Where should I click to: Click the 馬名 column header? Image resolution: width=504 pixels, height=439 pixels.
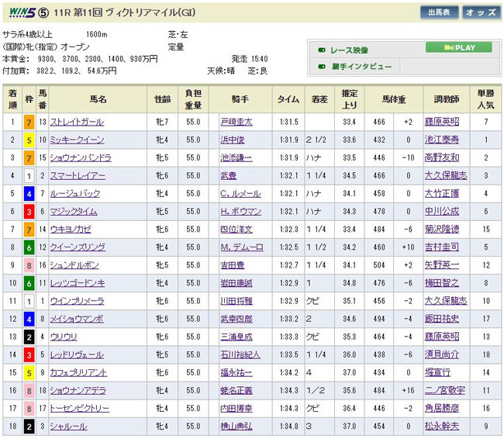[x=98, y=99]
